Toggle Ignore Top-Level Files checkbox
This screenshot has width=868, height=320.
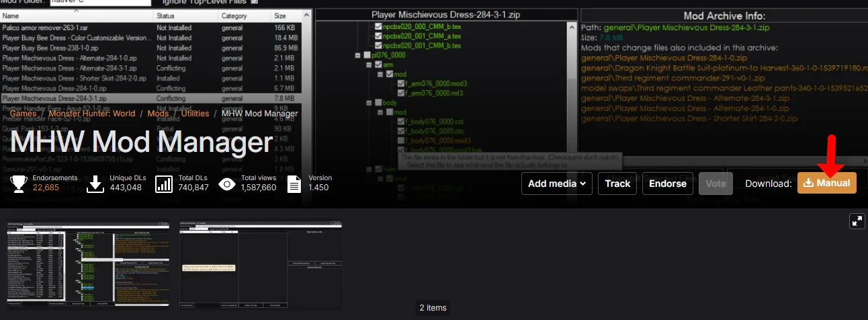pyautogui.click(x=254, y=2)
